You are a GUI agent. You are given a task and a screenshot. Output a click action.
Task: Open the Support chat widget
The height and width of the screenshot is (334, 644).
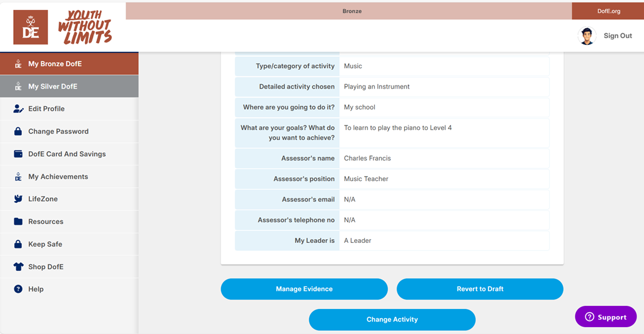tap(605, 317)
